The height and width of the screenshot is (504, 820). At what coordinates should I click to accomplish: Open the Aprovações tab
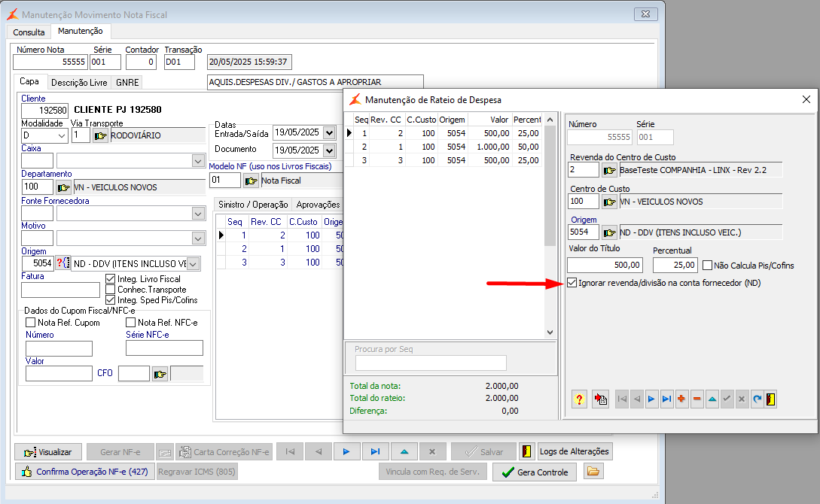(x=318, y=204)
